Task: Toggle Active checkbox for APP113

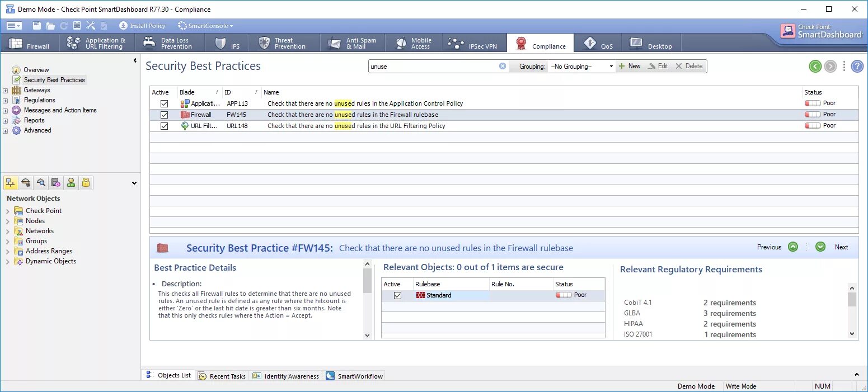Action: (164, 103)
